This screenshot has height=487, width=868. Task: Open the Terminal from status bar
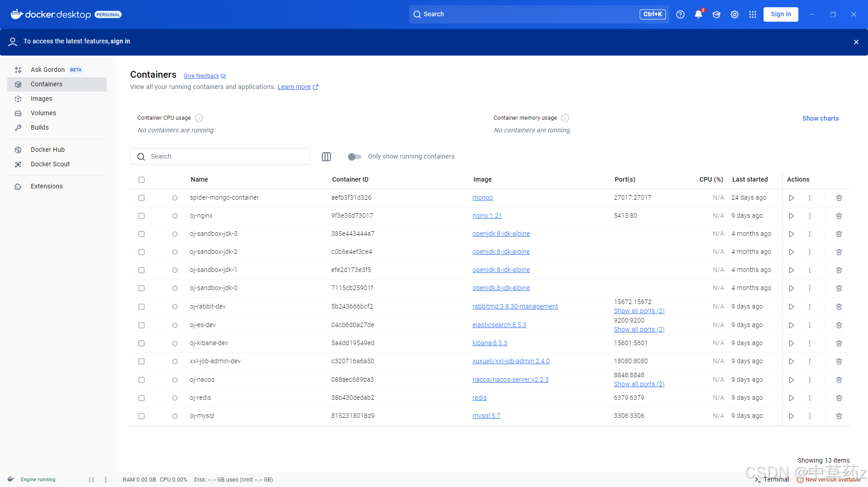[x=772, y=480]
